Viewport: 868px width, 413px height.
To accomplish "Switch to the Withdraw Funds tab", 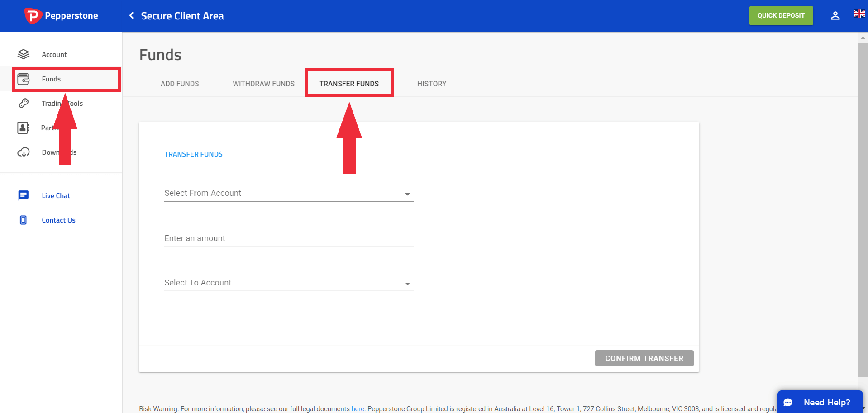I will tap(263, 84).
